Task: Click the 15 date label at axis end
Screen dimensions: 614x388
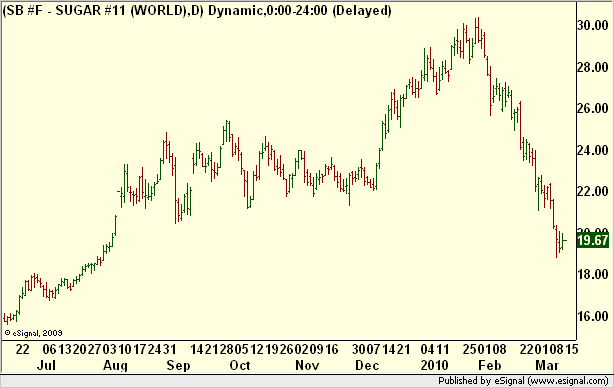Action: click(x=572, y=349)
